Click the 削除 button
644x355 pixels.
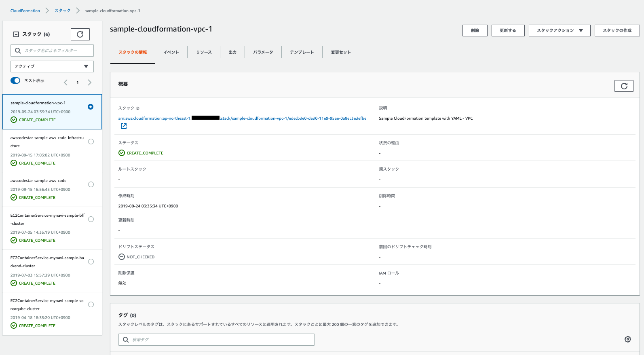[475, 30]
